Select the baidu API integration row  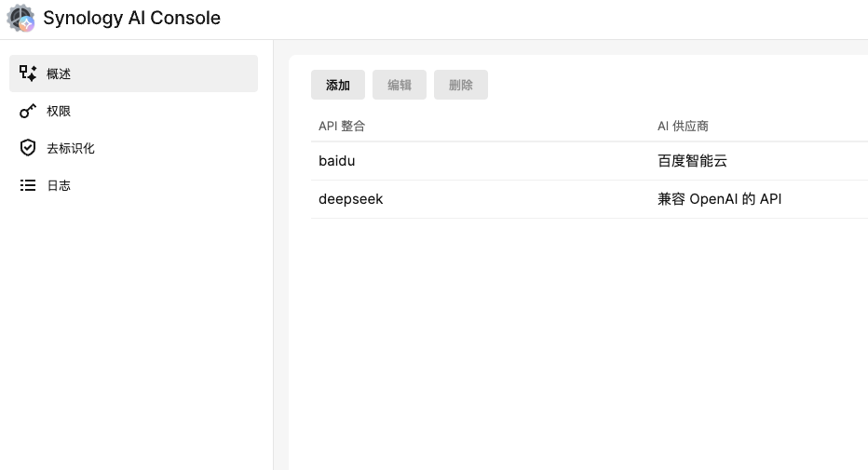[x=337, y=161]
